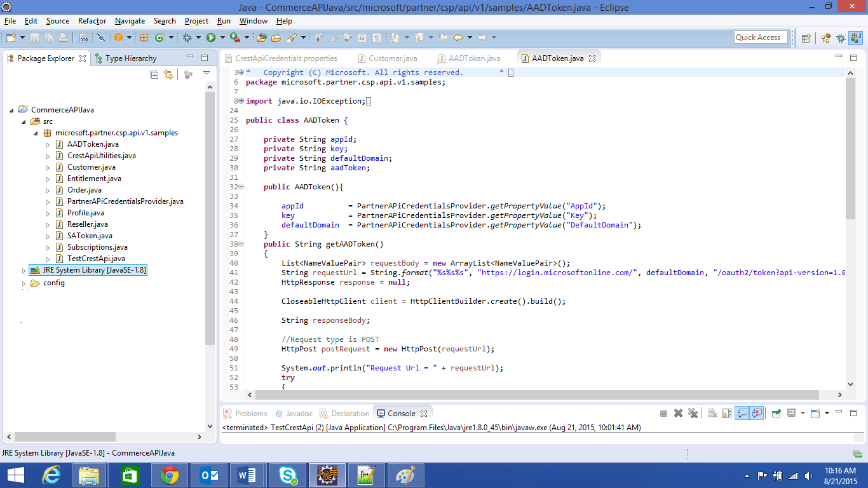Toggle Link with Editor in Package Explorer
Image resolution: width=868 pixels, height=488 pixels.
[x=168, y=74]
